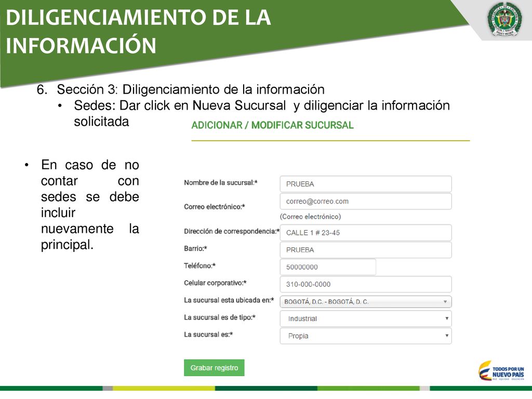The height and width of the screenshot is (399, 532).
Task: Click the Correo electrónico field containing correo@correo.com
Action: (x=366, y=201)
